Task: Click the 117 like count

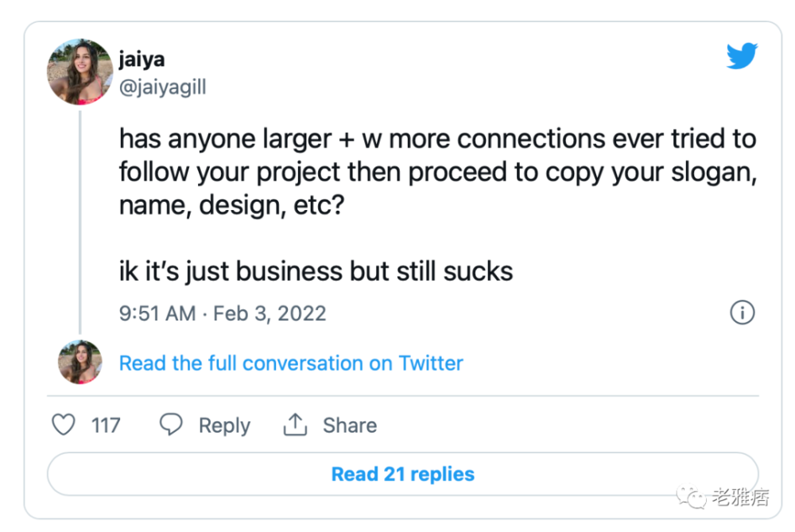Action: click(x=106, y=425)
